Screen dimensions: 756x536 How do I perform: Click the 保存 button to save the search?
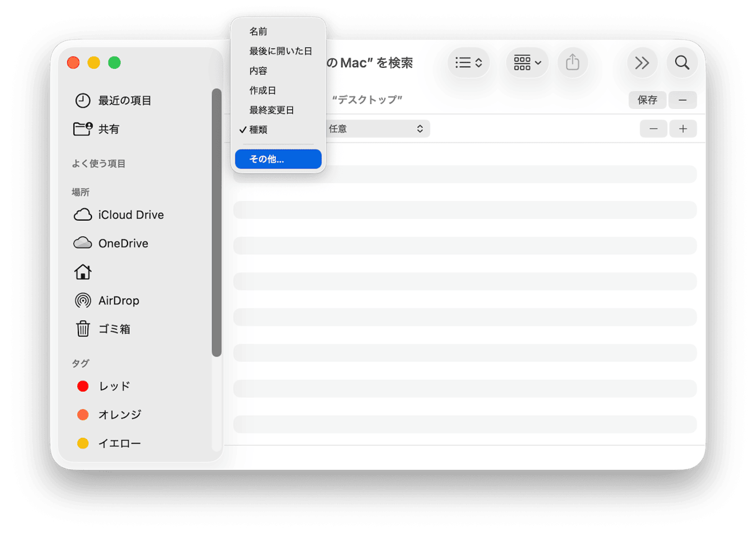647,99
